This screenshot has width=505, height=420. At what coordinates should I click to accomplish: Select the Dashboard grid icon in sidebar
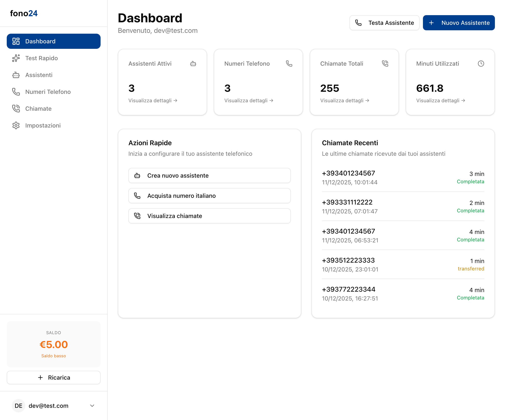point(16,41)
